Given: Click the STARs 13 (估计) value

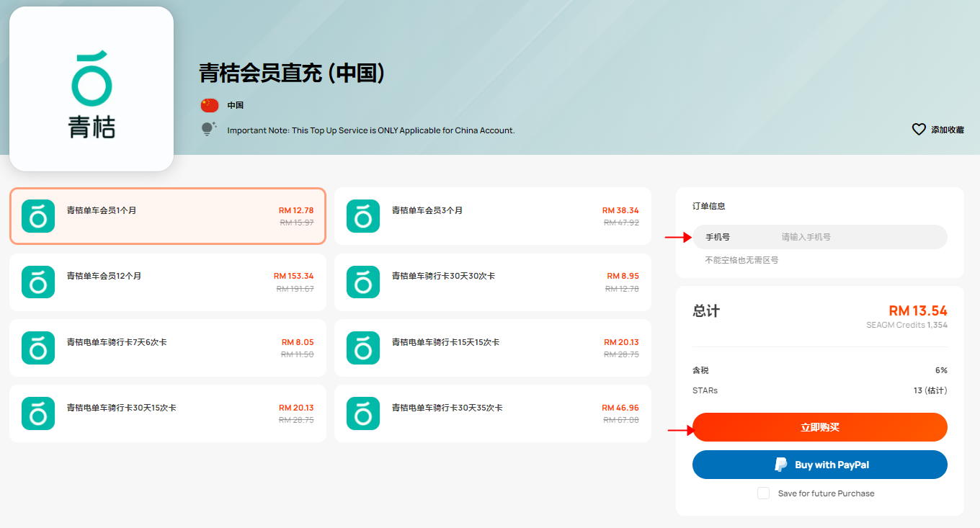Looking at the screenshot, I should pos(930,390).
